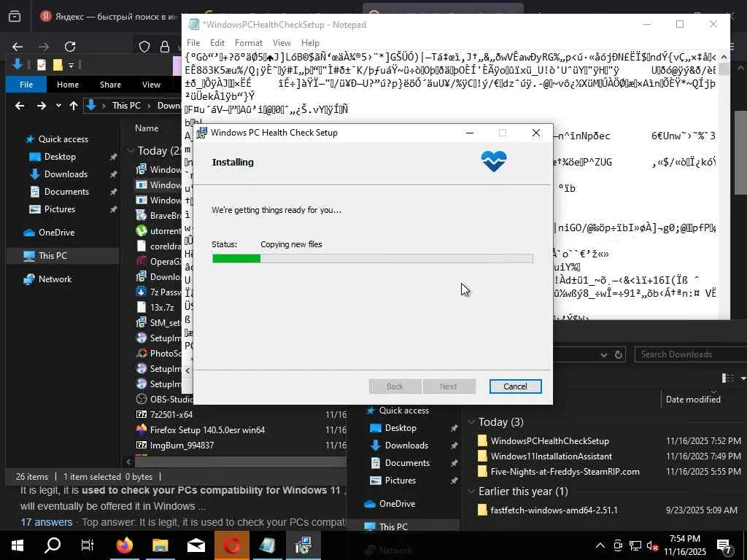Show hidden system tray icons
The height and width of the screenshot is (560, 747).
click(600, 545)
